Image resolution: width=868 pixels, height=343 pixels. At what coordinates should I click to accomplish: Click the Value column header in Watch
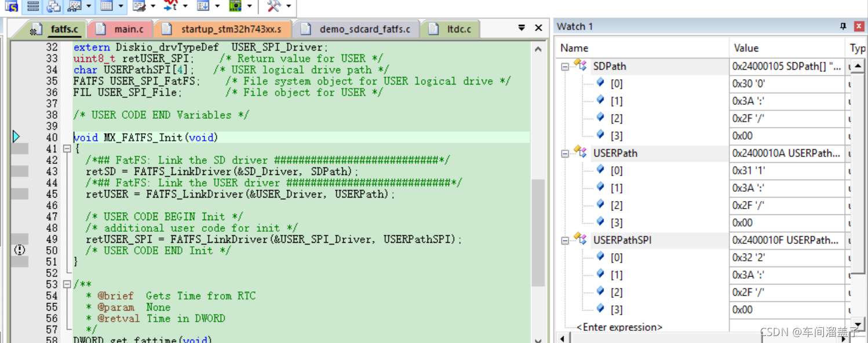[x=787, y=48]
